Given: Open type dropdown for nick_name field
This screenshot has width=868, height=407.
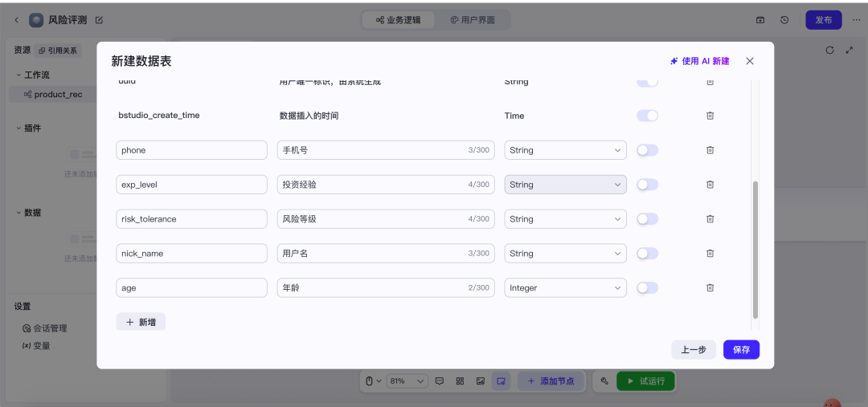Looking at the screenshot, I should 565,253.
